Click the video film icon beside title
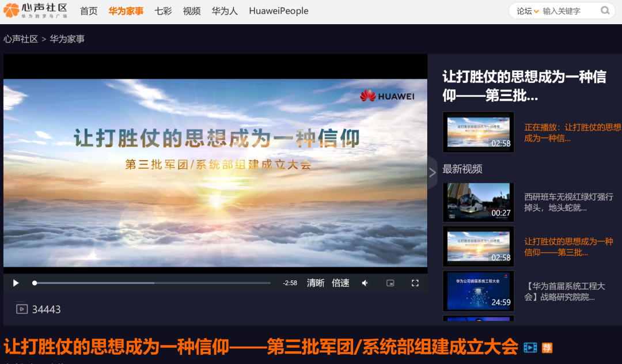This screenshot has height=364, width=622. pos(530,347)
